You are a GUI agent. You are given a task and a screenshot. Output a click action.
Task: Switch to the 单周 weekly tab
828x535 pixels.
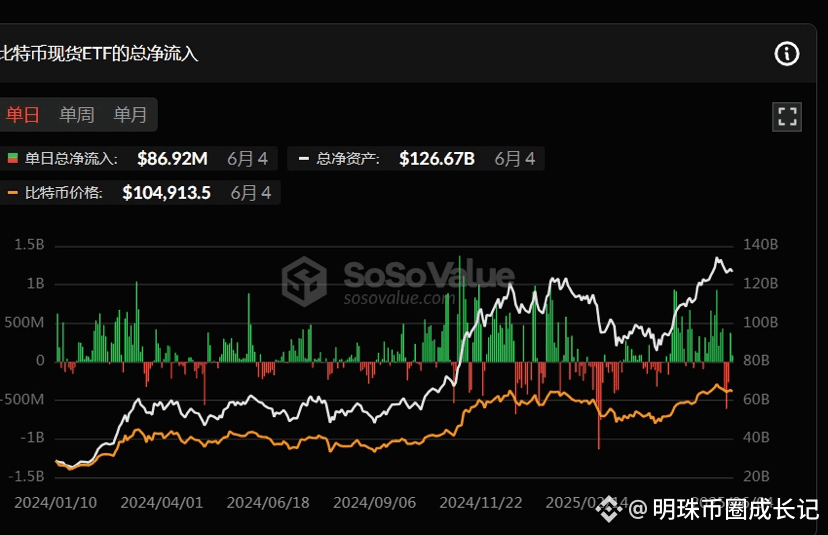(77, 115)
